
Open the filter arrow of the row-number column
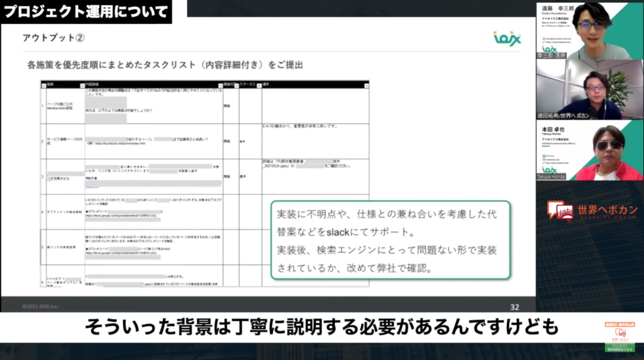coord(43,86)
